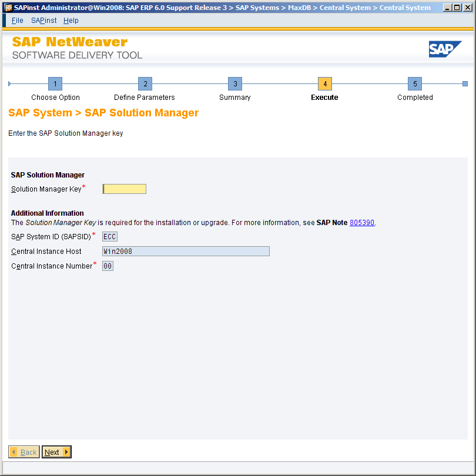This screenshot has height=476, width=476.
Task: Click the Execute step label
Action: 324,98
